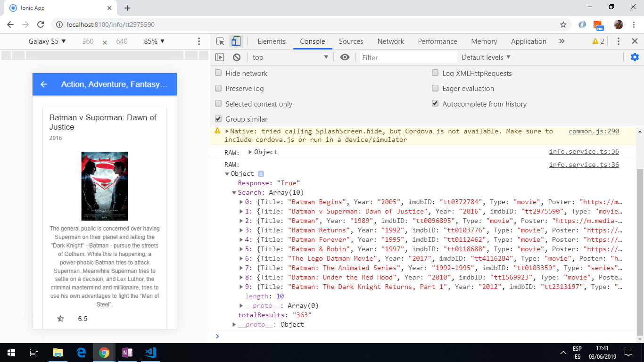Click the console vertical scrollbar

click(640, 252)
